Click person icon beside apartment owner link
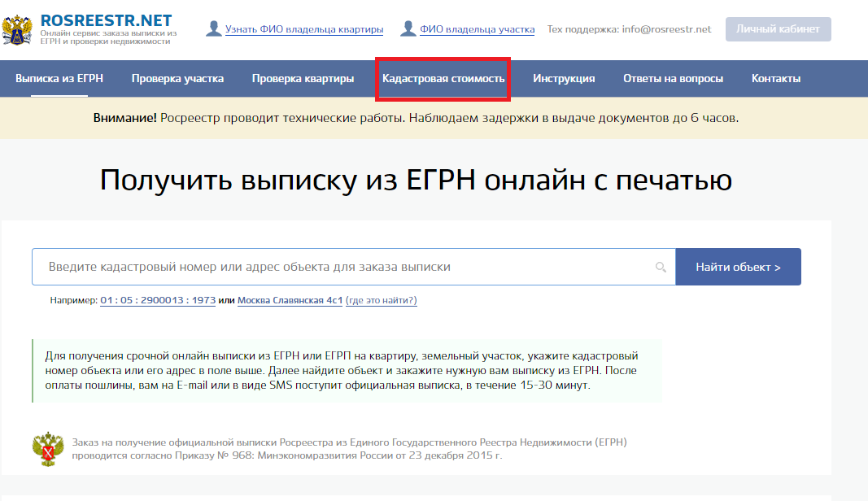 point(213,29)
